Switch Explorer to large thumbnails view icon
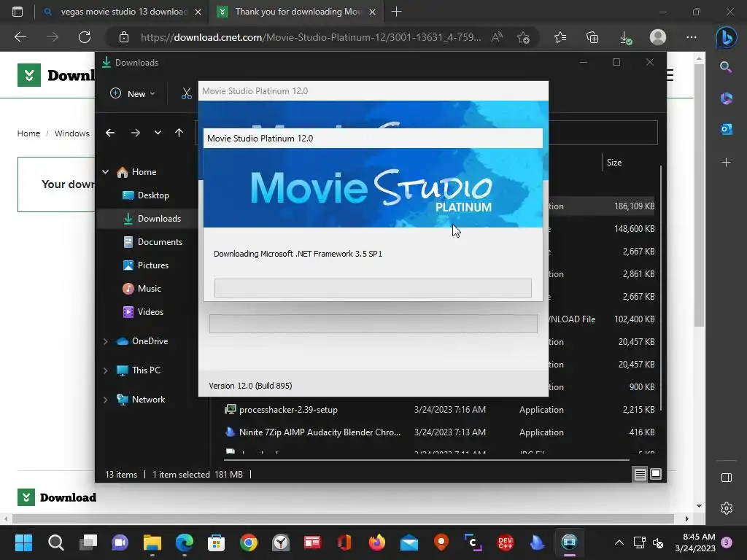 [656, 474]
